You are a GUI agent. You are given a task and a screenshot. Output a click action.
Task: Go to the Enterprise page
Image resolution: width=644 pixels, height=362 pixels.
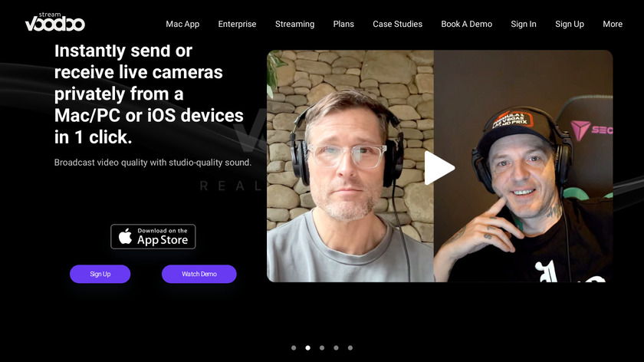(x=237, y=25)
